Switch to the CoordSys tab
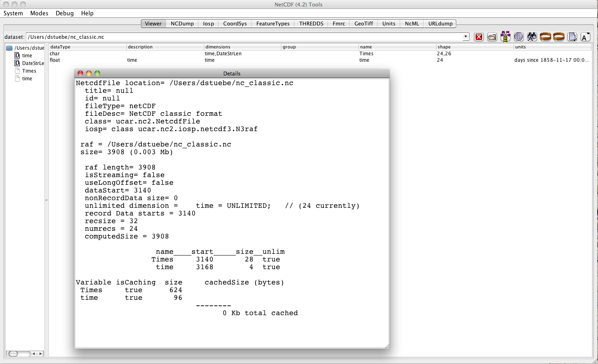This screenshot has width=598, height=364. pyautogui.click(x=235, y=24)
